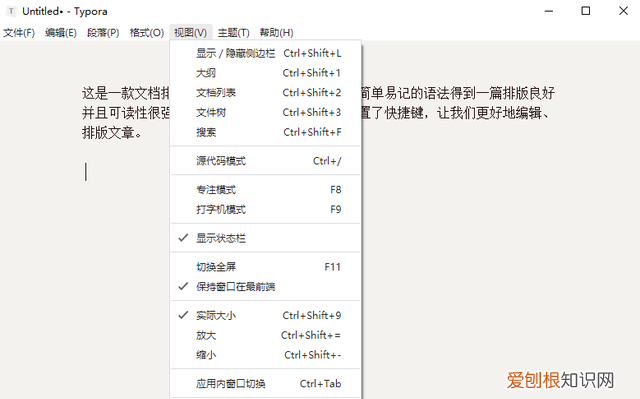This screenshot has height=399, width=640.
Task: Uncheck 保持窗口在最前端
Action: pyautogui.click(x=265, y=286)
